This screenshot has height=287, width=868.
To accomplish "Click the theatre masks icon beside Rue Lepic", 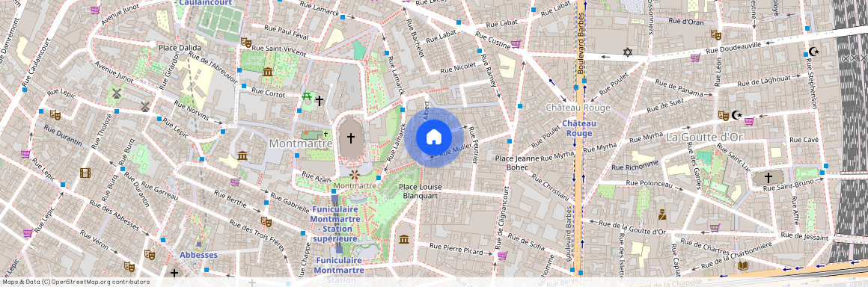I will 55,114.
